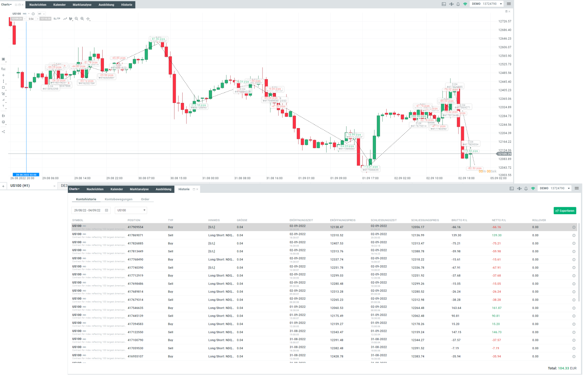Select the crosshair plus tool in chart sidebar
This screenshot has width=588, height=379.
pos(3,75)
